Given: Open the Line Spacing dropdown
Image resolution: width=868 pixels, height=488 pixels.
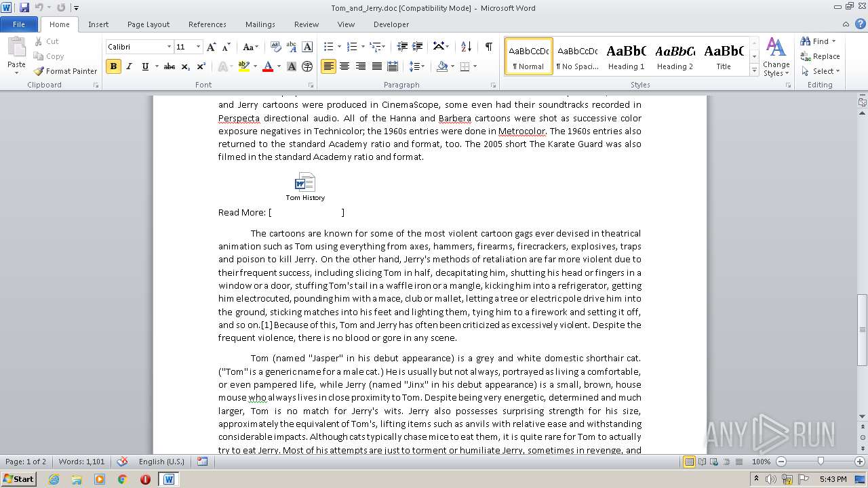Looking at the screenshot, I should pos(417,66).
